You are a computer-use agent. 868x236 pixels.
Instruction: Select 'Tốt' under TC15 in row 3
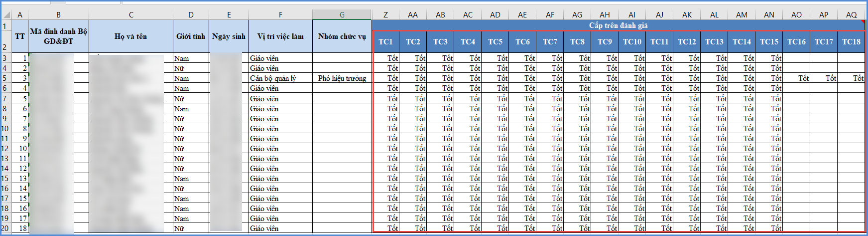[x=769, y=58]
